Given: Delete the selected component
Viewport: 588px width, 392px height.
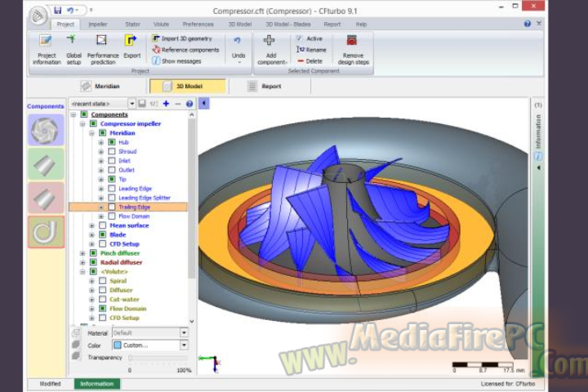Looking at the screenshot, I should click(x=310, y=60).
